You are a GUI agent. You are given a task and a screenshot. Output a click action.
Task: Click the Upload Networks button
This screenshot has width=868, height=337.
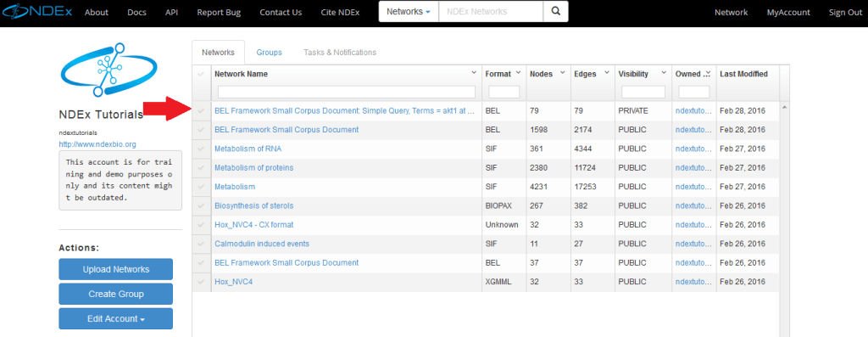point(115,269)
